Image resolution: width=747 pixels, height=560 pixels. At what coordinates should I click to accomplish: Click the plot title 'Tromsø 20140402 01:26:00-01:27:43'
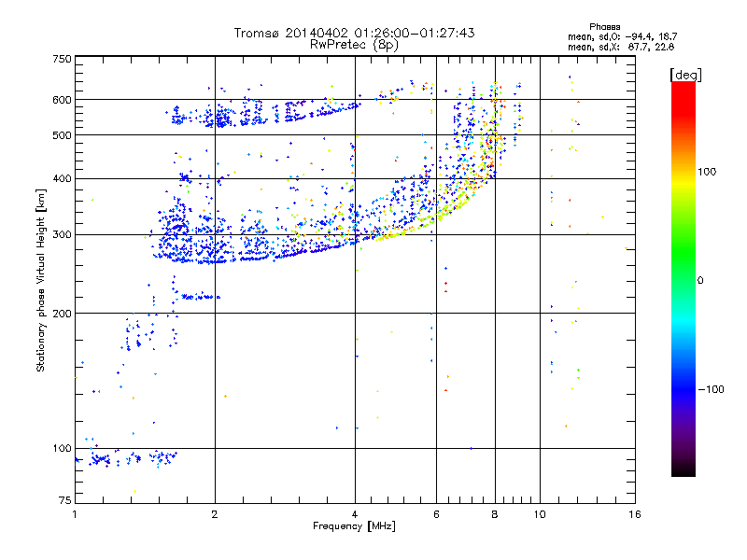tap(354, 33)
